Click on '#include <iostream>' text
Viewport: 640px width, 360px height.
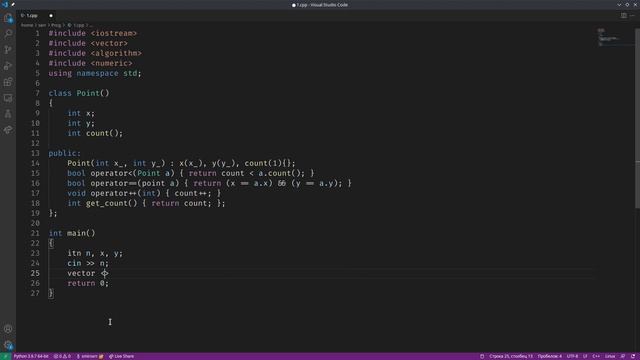point(93,33)
